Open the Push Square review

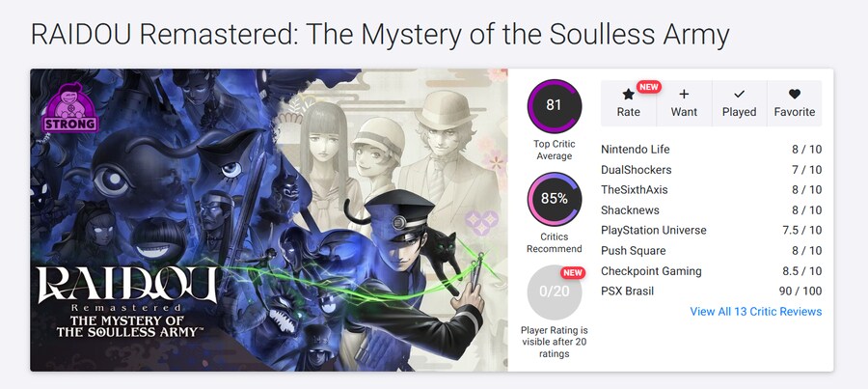click(712, 250)
